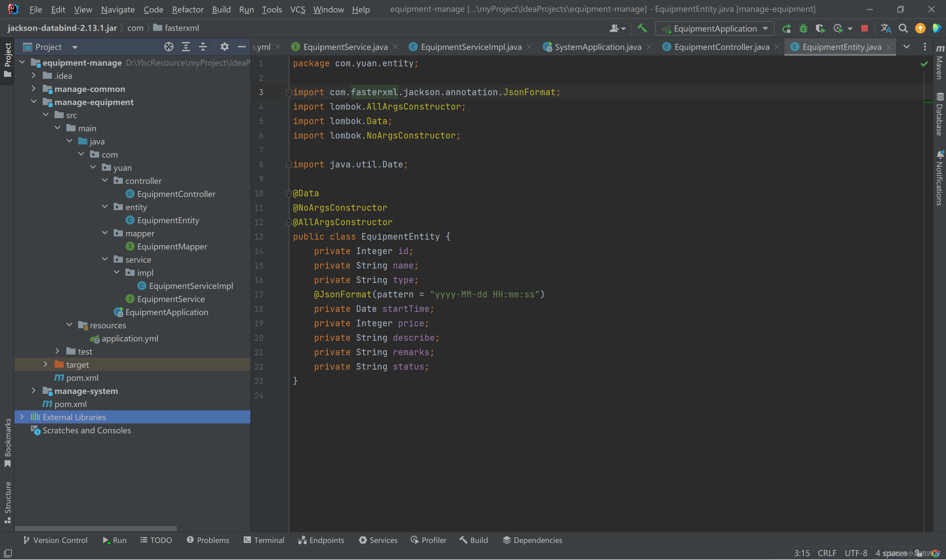Expand External Libraries node
The width and height of the screenshot is (946, 560).
point(22,417)
